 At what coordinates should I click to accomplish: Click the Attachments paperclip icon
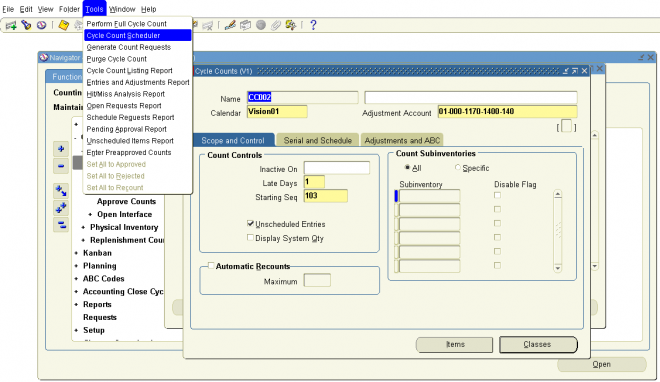(276, 25)
